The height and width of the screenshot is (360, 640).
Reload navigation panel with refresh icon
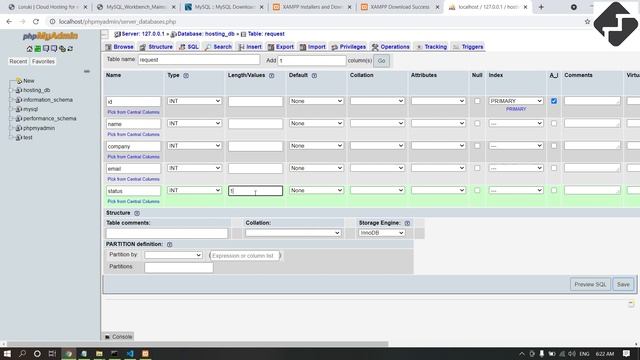pyautogui.click(x=70, y=49)
